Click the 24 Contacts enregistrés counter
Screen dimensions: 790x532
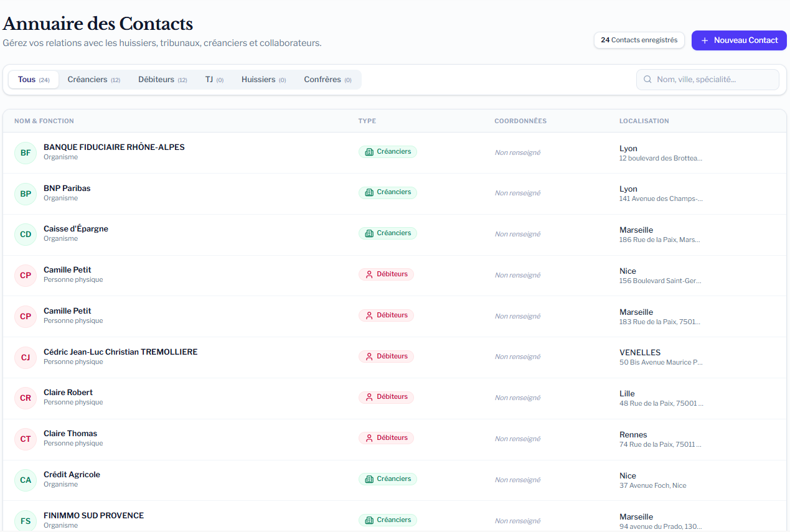(x=639, y=40)
